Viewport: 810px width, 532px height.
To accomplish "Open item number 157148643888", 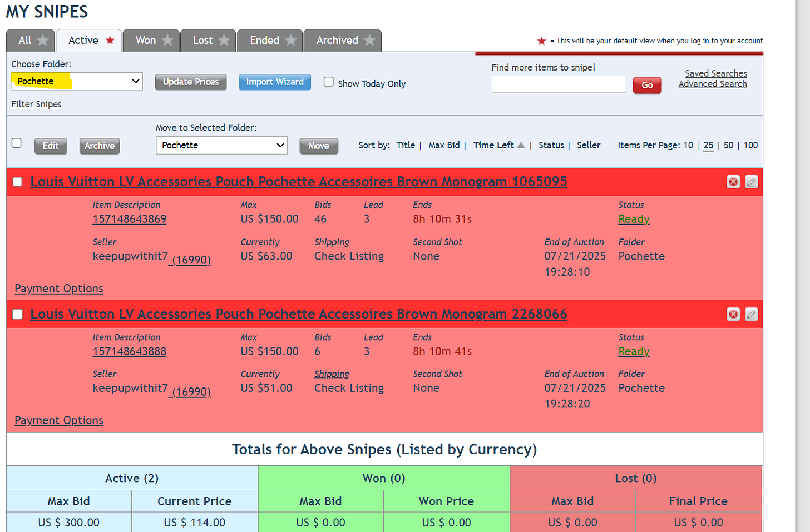I will coord(130,351).
